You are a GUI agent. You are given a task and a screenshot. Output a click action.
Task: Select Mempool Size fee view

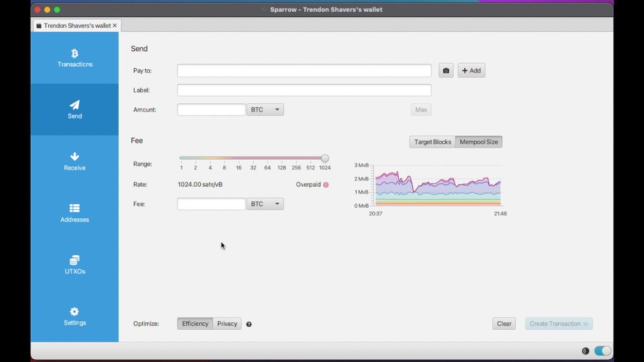[479, 142]
